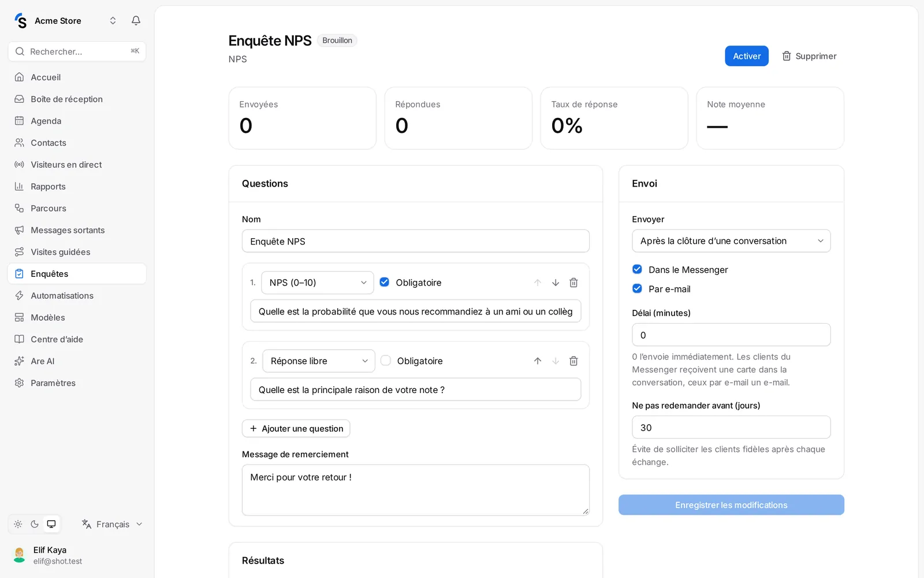Check Obligatoire for question 2
This screenshot has height=578, width=924.
pos(386,361)
